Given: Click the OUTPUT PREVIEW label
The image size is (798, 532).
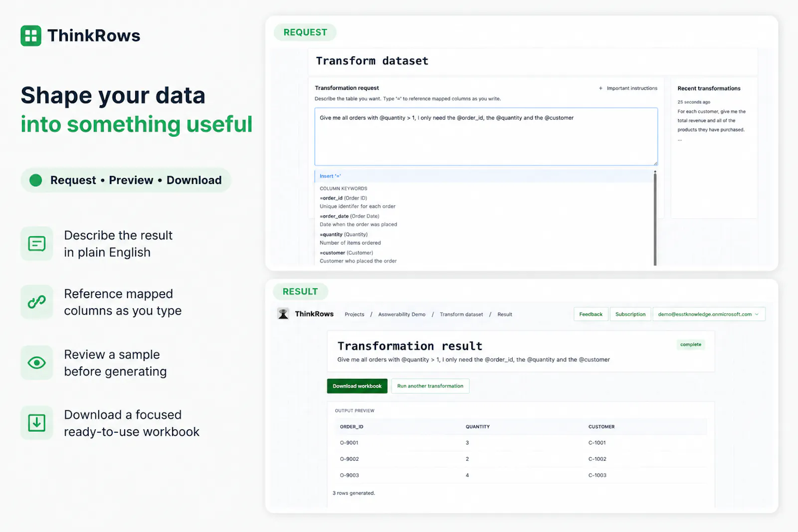Looking at the screenshot, I should [355, 411].
